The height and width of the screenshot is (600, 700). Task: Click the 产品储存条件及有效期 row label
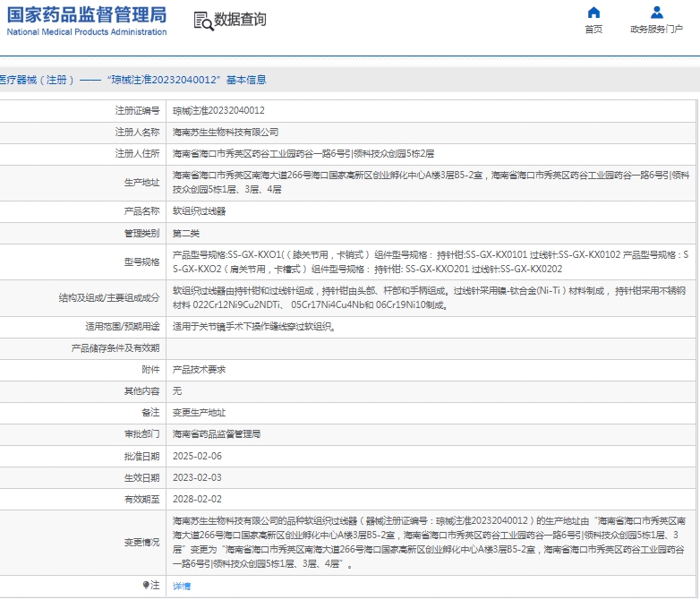coord(115,348)
